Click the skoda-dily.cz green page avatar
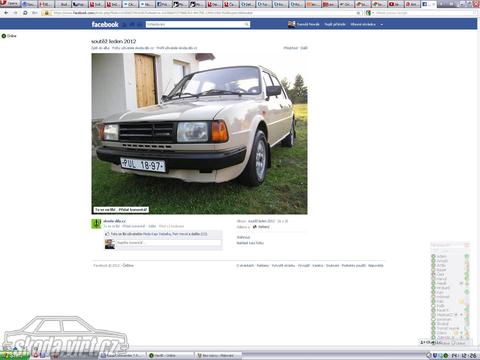The height and width of the screenshot is (360, 480). [96, 224]
